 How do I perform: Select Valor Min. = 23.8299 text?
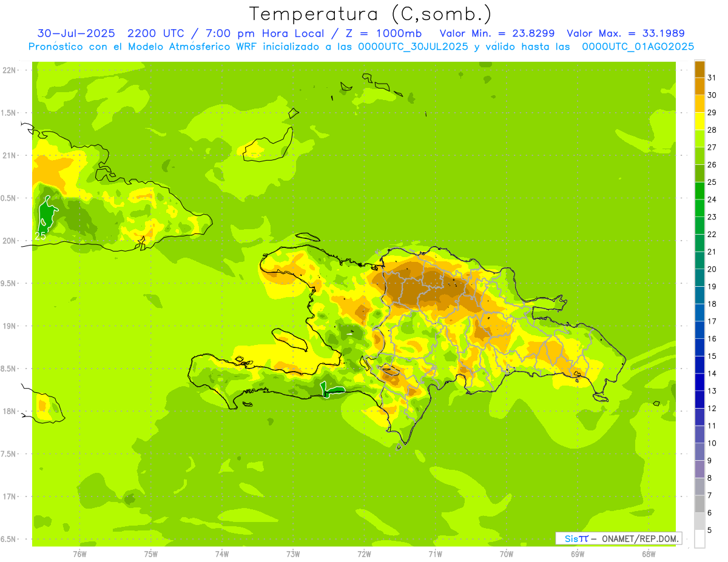496,33
